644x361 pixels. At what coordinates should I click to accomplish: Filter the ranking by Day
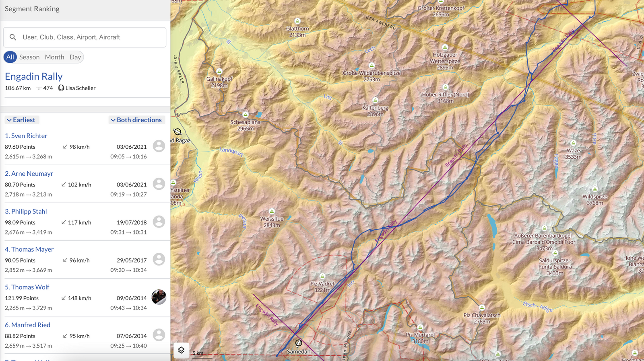[x=75, y=57]
